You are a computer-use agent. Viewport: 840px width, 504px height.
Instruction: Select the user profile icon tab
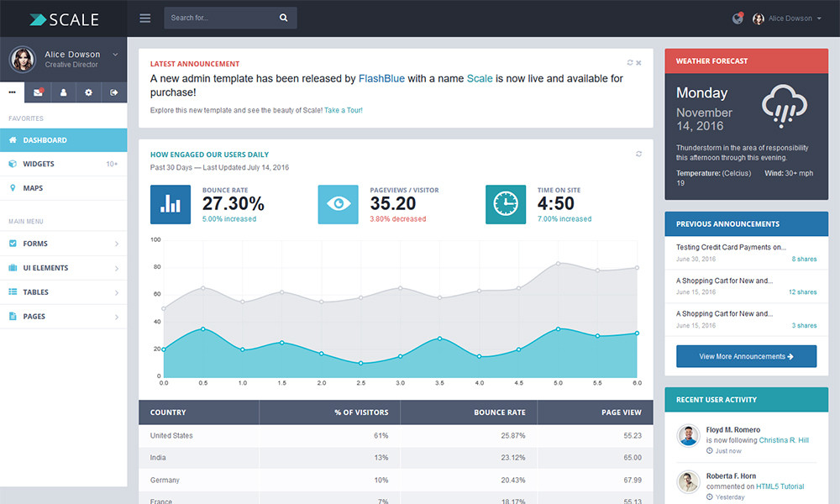(x=63, y=92)
